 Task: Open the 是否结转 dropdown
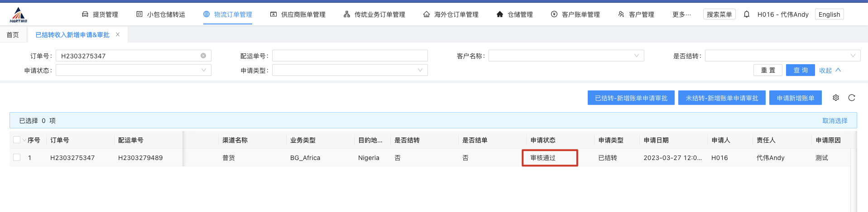[782, 56]
